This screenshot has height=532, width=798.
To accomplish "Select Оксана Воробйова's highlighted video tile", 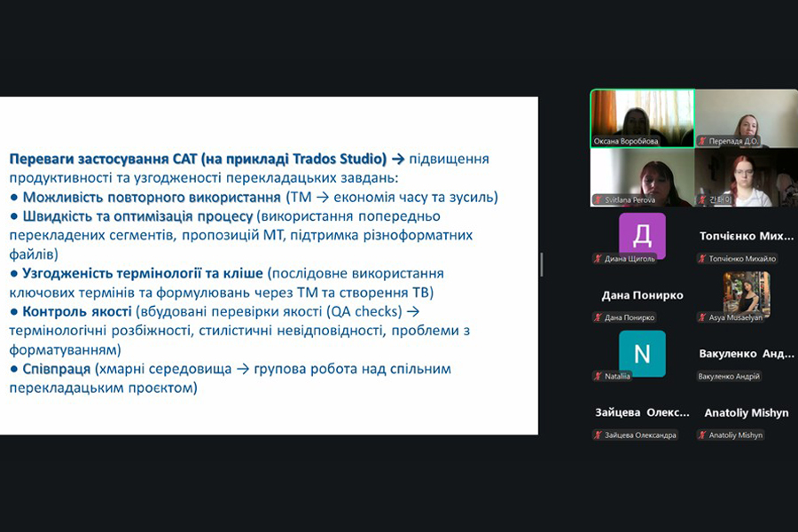I will 642,119.
